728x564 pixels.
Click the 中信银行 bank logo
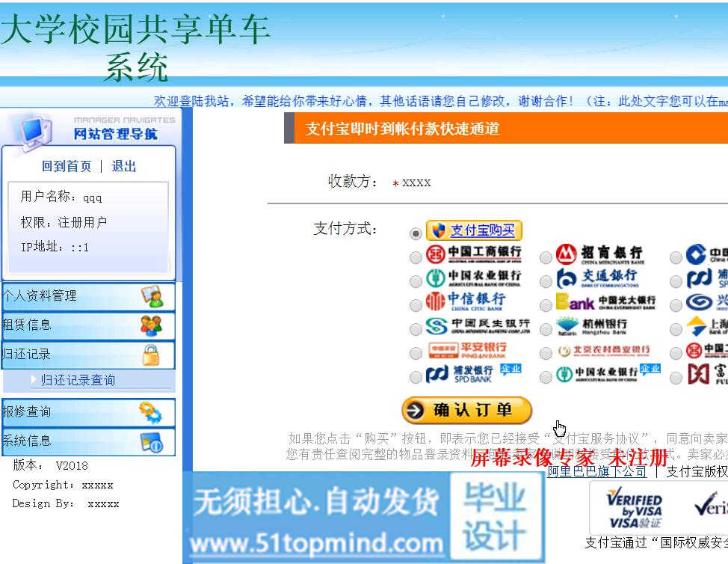point(466,301)
